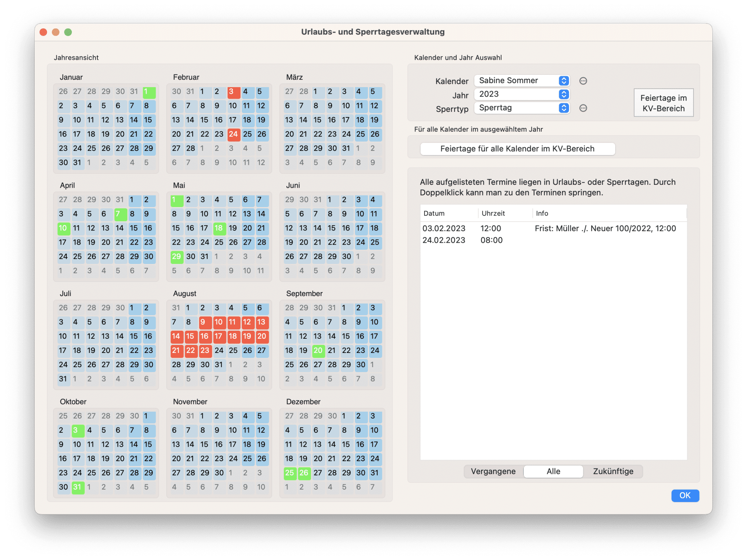
Task: Switch to the Zukünftige filter
Action: coord(613,471)
